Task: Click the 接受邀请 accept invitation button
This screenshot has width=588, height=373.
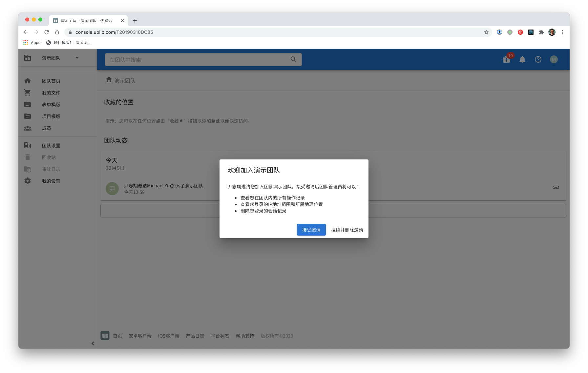Action: coord(311,230)
